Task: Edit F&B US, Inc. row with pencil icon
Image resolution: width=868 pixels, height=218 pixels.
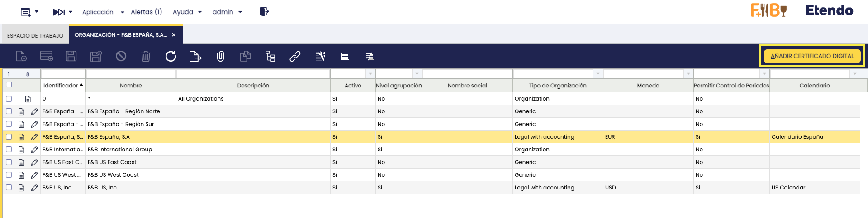Action: 34,188
